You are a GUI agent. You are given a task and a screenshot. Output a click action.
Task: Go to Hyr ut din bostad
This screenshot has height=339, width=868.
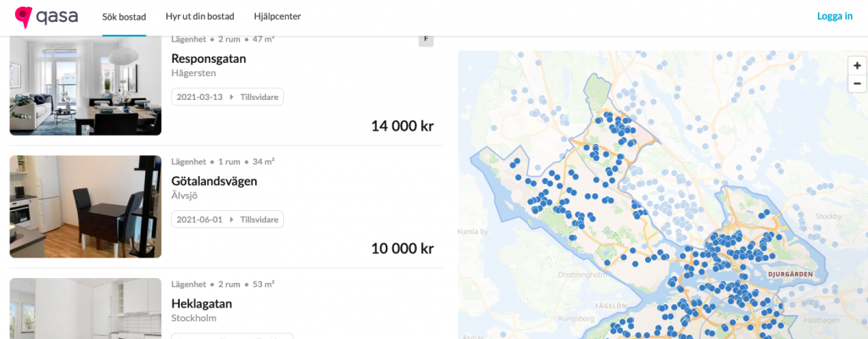click(200, 17)
